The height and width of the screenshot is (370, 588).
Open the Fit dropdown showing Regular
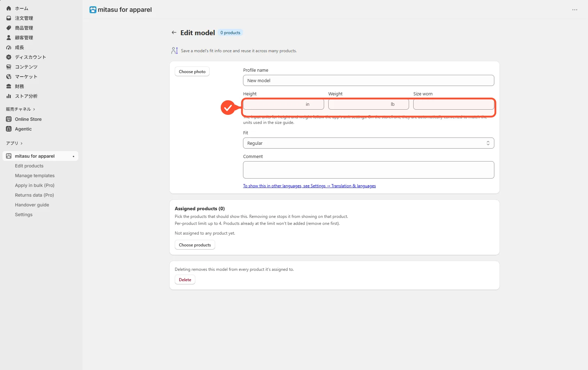(368, 143)
